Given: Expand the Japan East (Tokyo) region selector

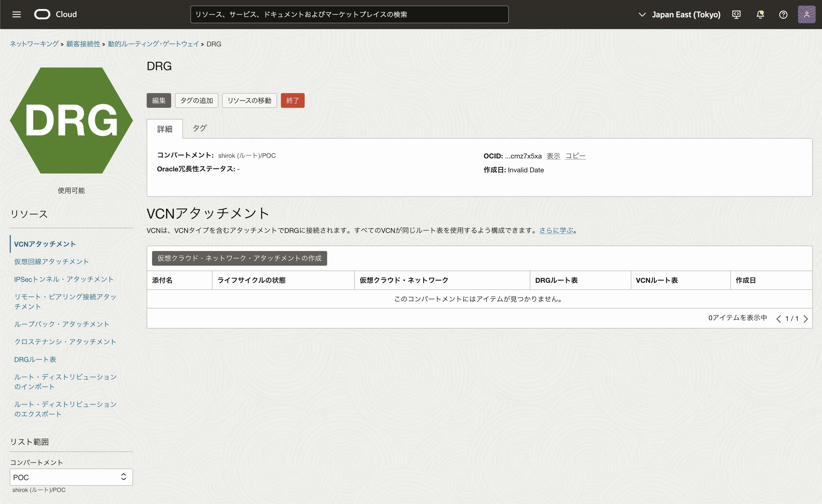Looking at the screenshot, I should click(679, 14).
